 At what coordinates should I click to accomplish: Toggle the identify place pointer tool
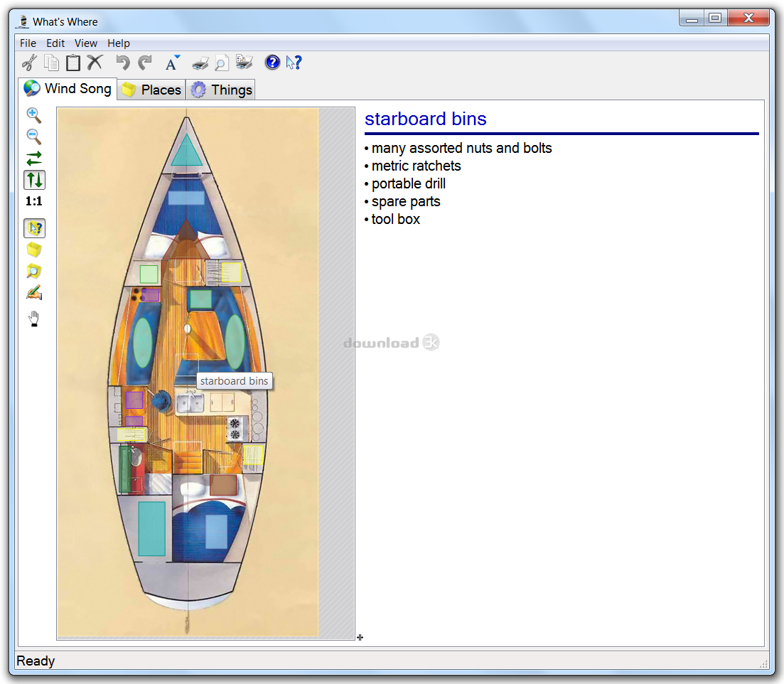pyautogui.click(x=33, y=228)
